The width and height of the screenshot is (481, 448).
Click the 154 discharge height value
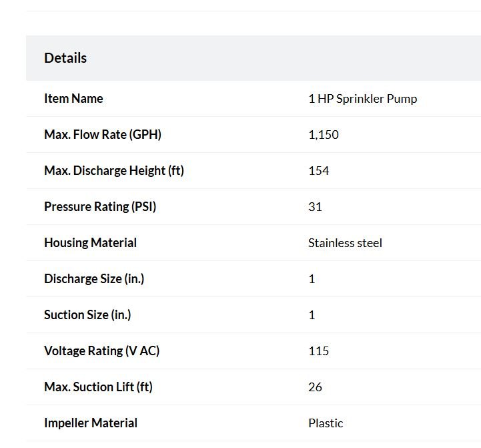pos(319,171)
